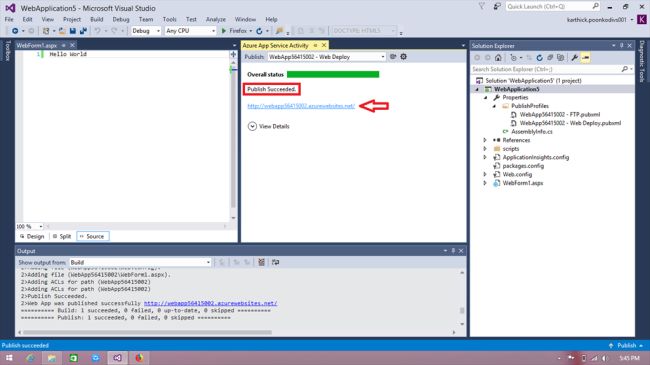Click the search magnifier in Quick Launch
This screenshot has width=650, height=365.
[596, 6]
